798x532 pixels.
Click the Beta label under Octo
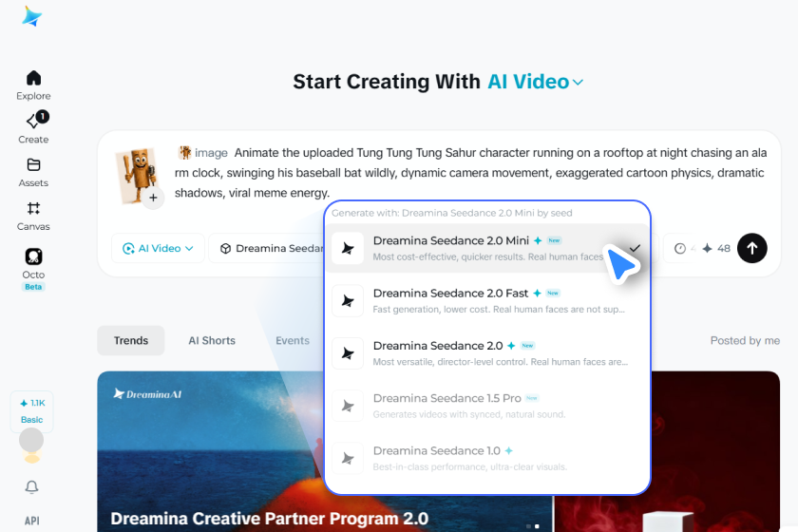click(33, 287)
